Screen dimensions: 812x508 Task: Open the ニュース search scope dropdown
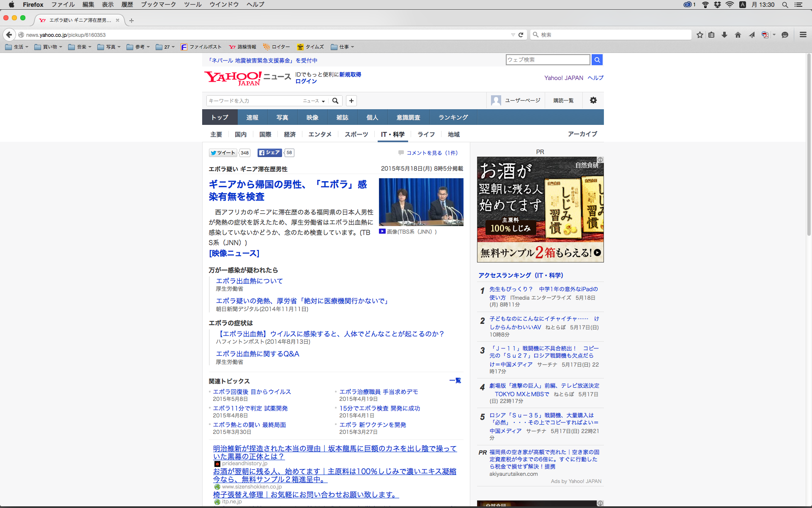tap(314, 101)
